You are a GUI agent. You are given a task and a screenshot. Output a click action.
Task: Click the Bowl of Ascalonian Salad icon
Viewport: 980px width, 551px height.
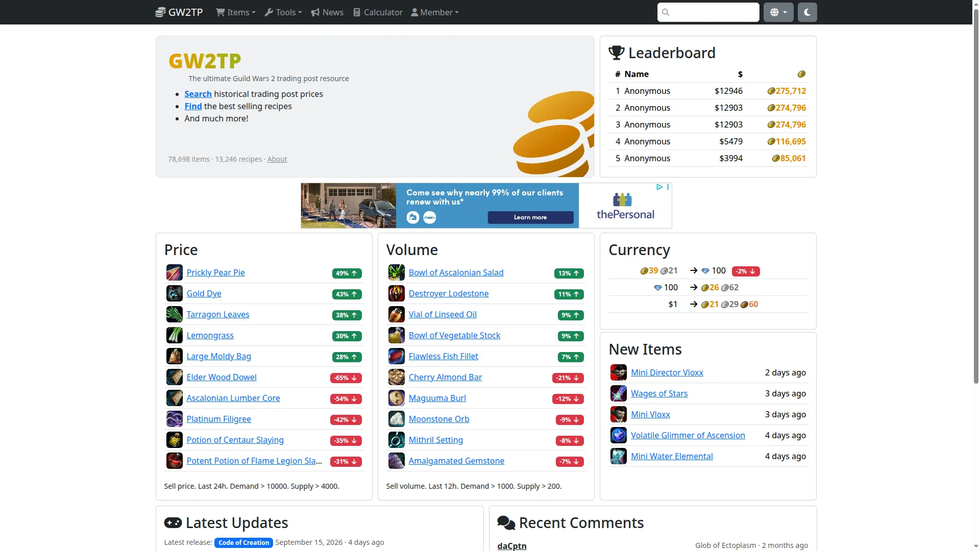click(x=396, y=272)
